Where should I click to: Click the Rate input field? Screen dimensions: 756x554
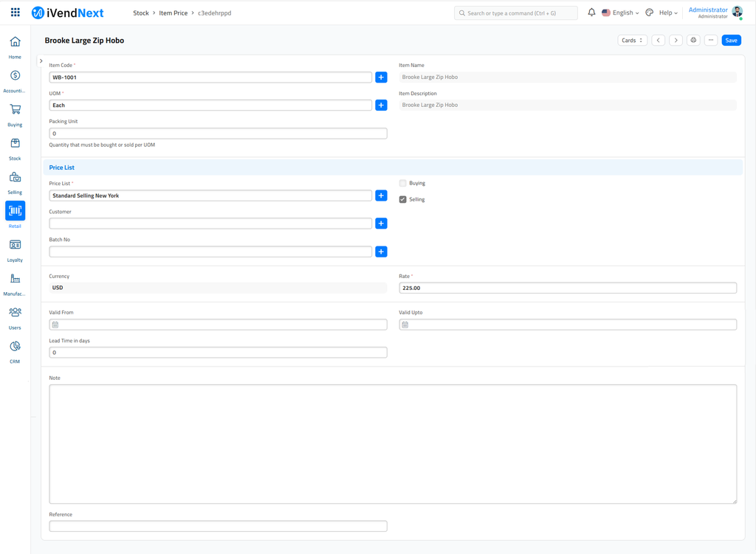[x=567, y=288]
